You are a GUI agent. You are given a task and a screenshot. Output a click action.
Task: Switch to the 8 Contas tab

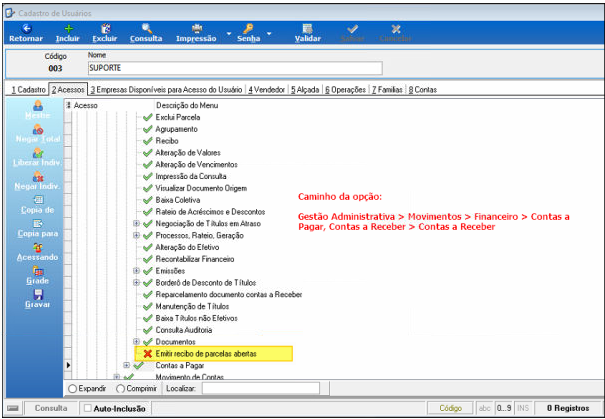click(423, 90)
